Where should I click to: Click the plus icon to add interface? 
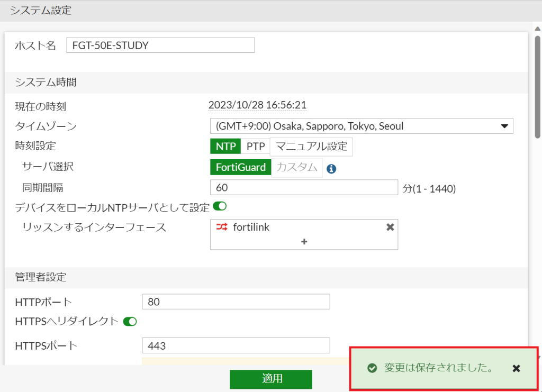pyautogui.click(x=304, y=241)
